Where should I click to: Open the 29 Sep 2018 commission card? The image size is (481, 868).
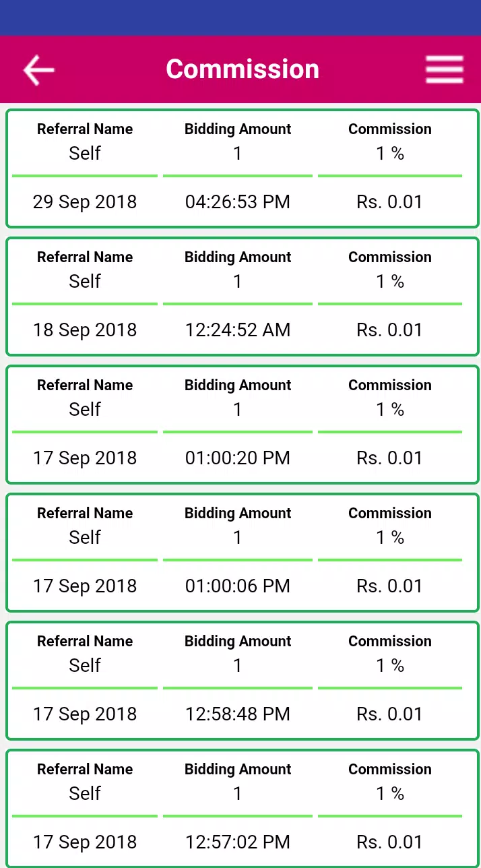coord(243,168)
